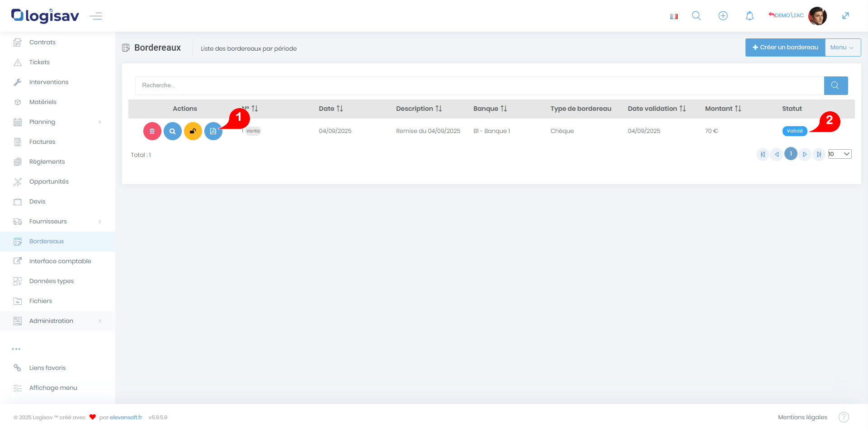
Task: Click the Recherche search input field
Action: [x=479, y=85]
